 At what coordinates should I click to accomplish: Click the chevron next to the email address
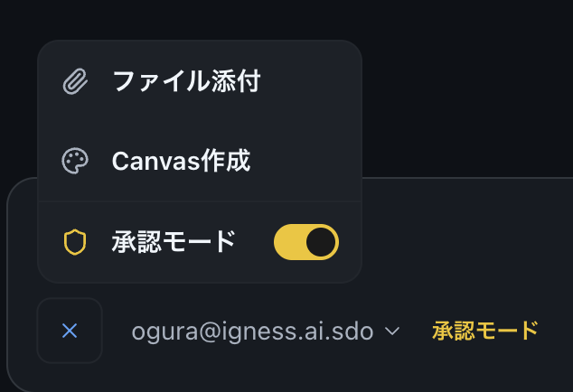pyautogui.click(x=392, y=331)
